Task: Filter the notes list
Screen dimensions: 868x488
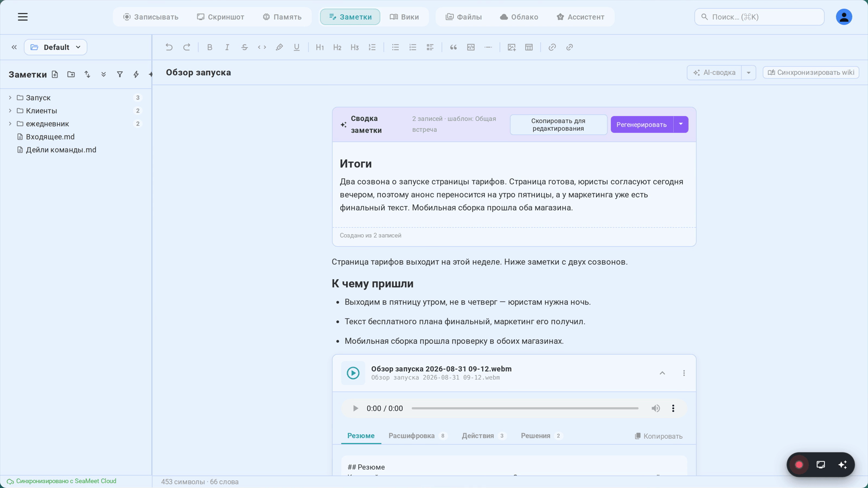Action: [120, 74]
